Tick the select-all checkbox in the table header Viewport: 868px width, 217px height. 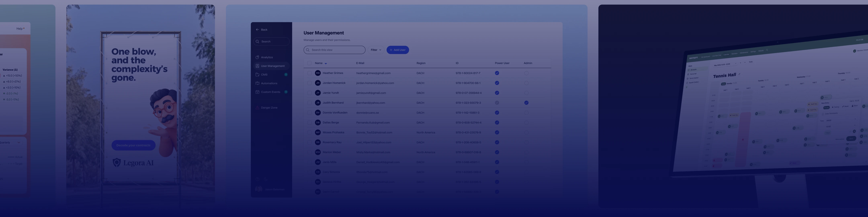point(309,63)
